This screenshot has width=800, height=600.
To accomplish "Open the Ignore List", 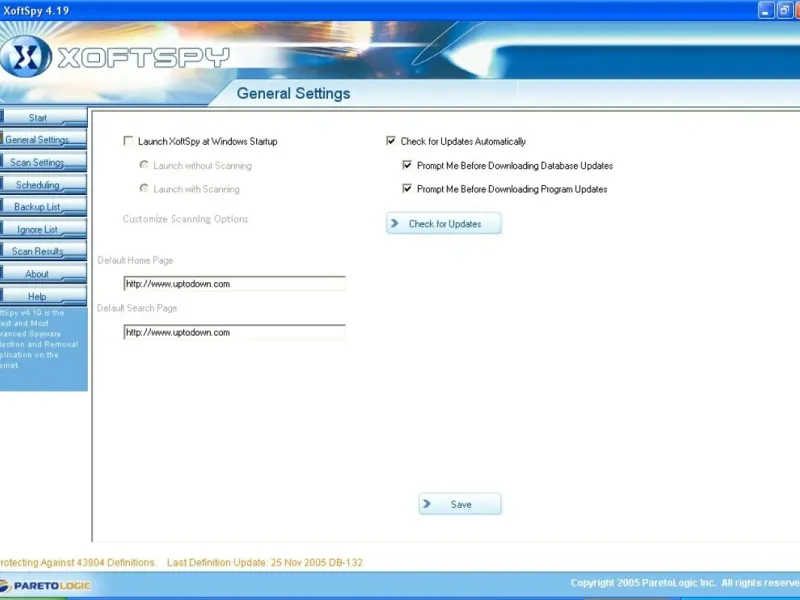I will point(43,229).
